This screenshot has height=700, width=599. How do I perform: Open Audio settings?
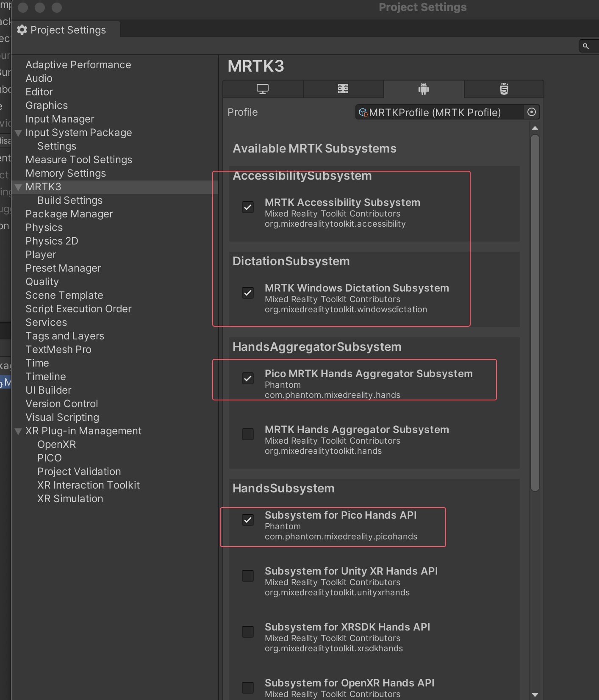[x=39, y=78]
